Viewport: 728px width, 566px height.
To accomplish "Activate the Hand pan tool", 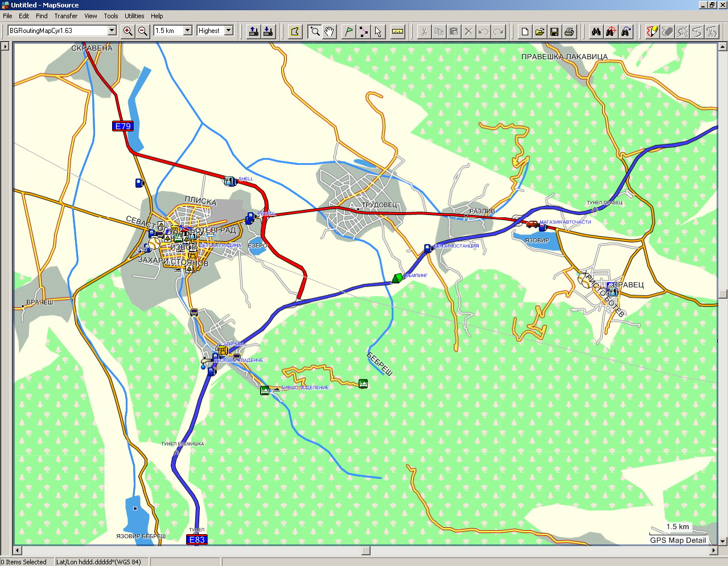I will [x=329, y=31].
